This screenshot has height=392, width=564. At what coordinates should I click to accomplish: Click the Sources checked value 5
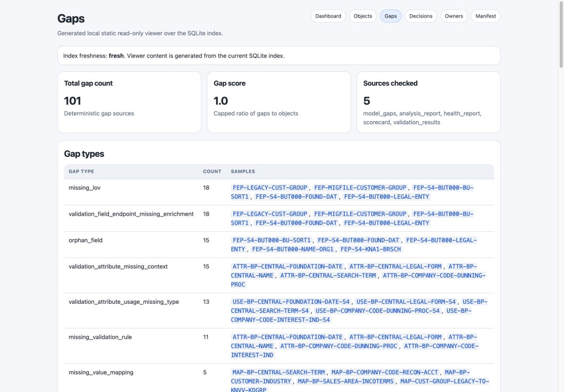[x=367, y=101]
